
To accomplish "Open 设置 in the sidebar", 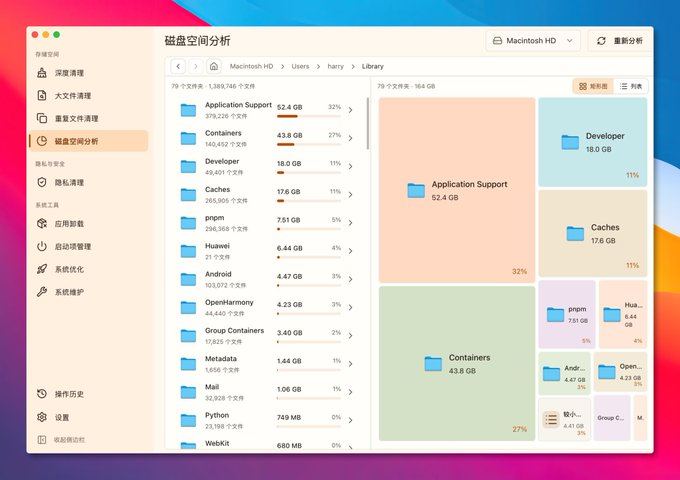I will [88, 417].
